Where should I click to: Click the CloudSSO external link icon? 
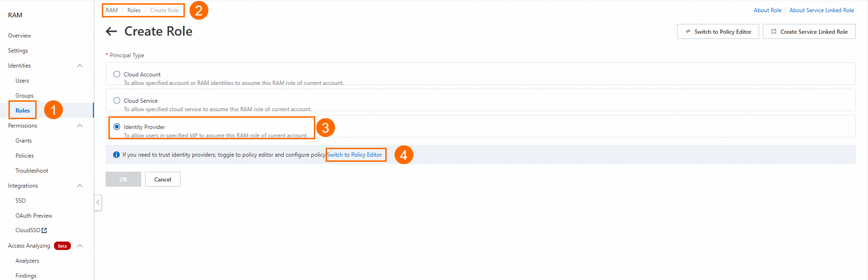(45, 230)
